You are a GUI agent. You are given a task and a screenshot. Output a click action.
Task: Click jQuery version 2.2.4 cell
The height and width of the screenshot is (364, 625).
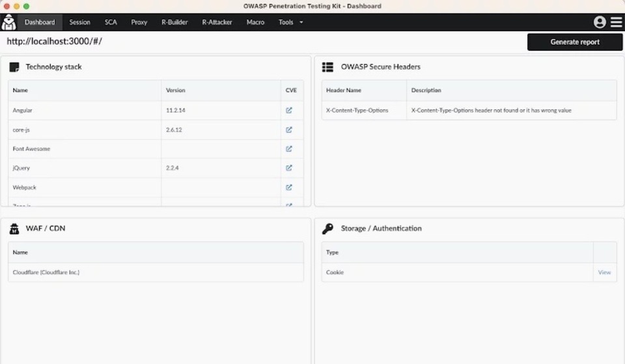click(221, 168)
